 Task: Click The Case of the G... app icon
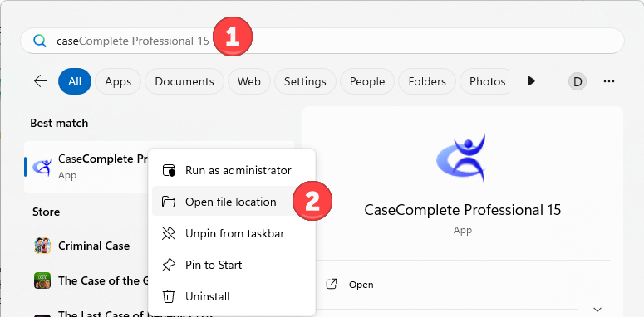tap(42, 281)
